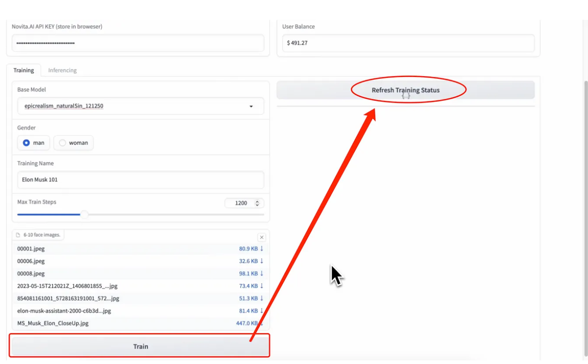Download 00008.jpeg using its arrow icon
Viewport: 588px width, 364px height.
pyautogui.click(x=262, y=273)
